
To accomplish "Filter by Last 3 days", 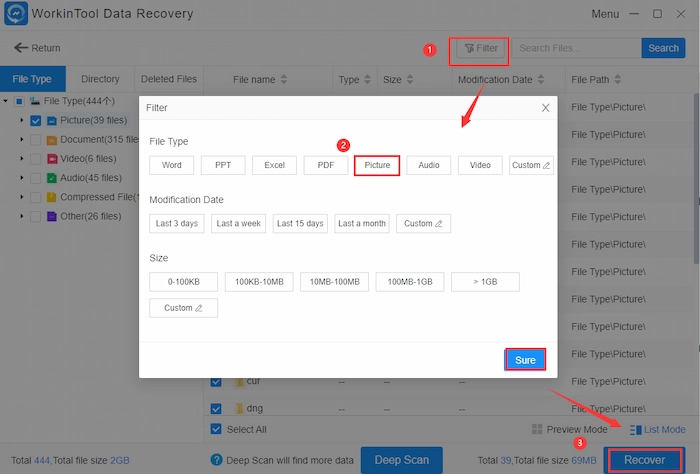I will 177,224.
